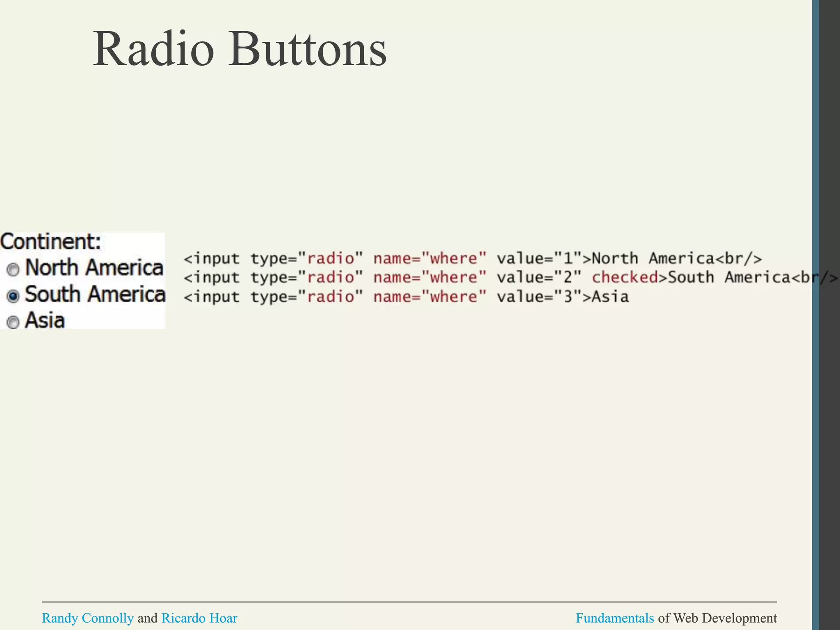The image size is (840, 630).
Task: Click the North America option label
Action: (x=94, y=267)
